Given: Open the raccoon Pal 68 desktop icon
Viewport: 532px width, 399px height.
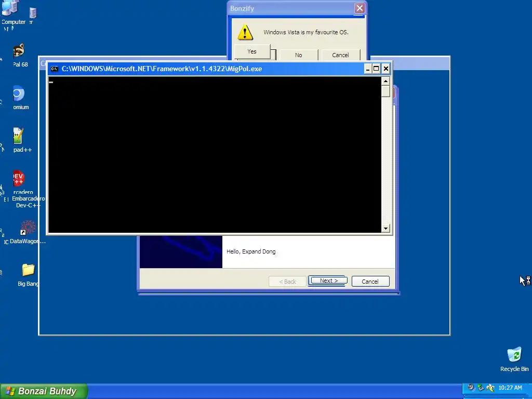Looking at the screenshot, I should (x=19, y=55).
